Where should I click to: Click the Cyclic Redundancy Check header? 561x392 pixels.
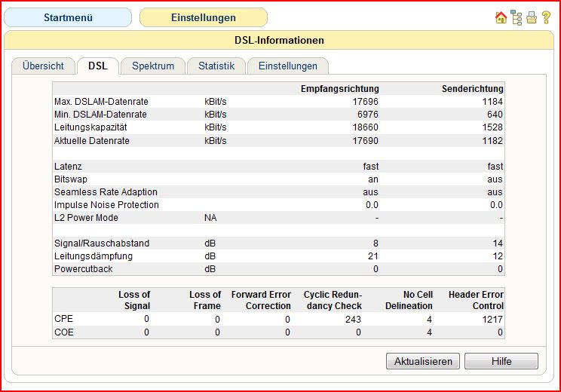coord(333,300)
